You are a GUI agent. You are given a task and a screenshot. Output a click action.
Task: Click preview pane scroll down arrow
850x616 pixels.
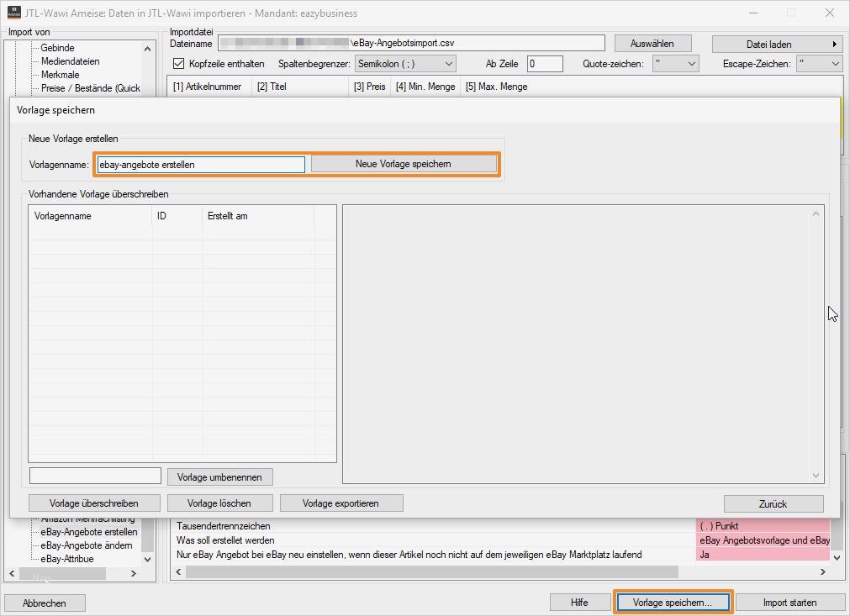click(816, 476)
